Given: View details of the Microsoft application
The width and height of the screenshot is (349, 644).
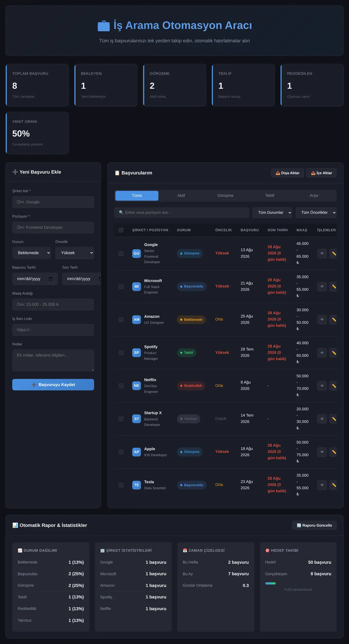Looking at the screenshot, I should click(322, 286).
